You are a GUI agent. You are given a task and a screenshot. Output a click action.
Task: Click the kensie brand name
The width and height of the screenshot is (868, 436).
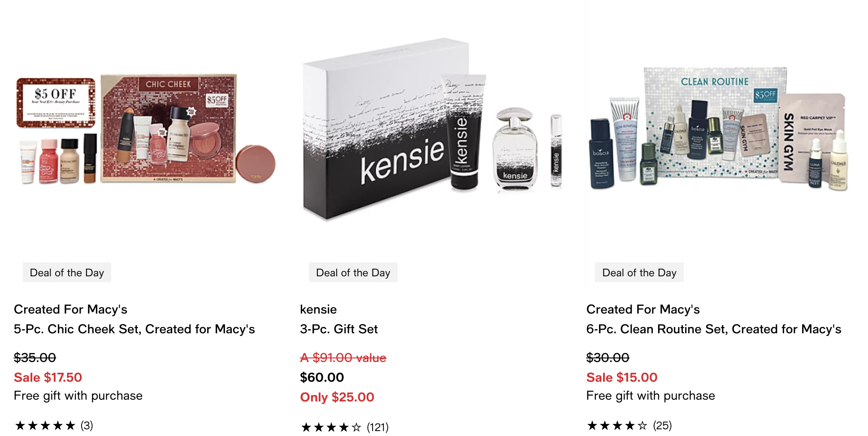tap(318, 309)
